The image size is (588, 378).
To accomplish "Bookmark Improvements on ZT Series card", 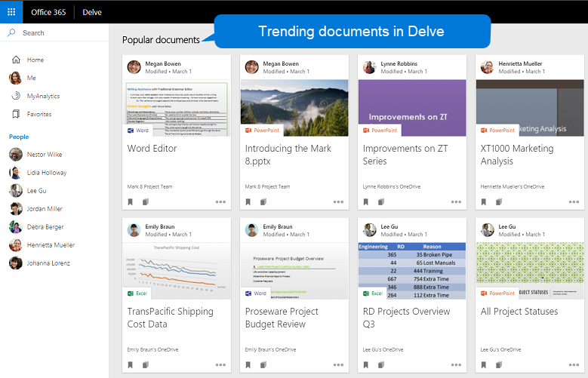I will point(365,202).
